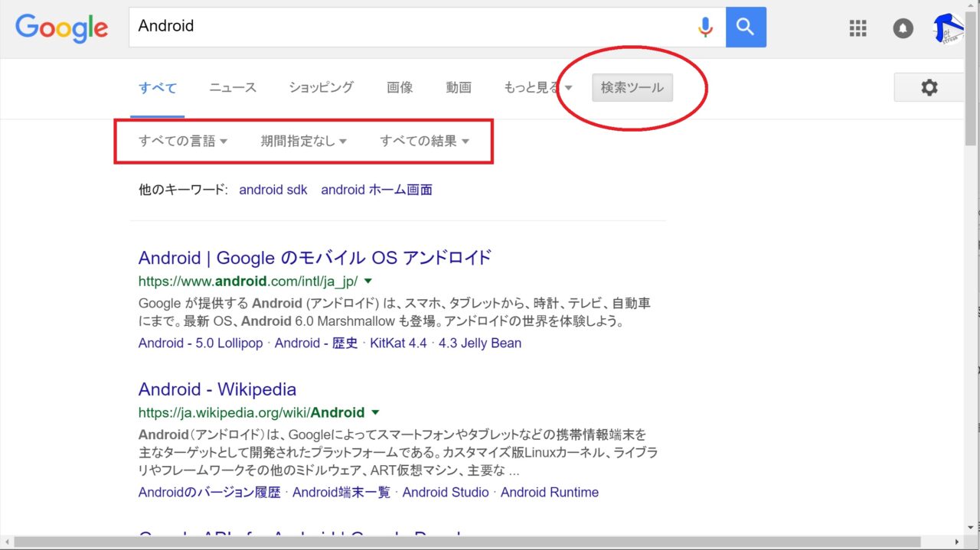The width and height of the screenshot is (980, 550).
Task: Open the もっと見る more menu
Action: point(537,88)
